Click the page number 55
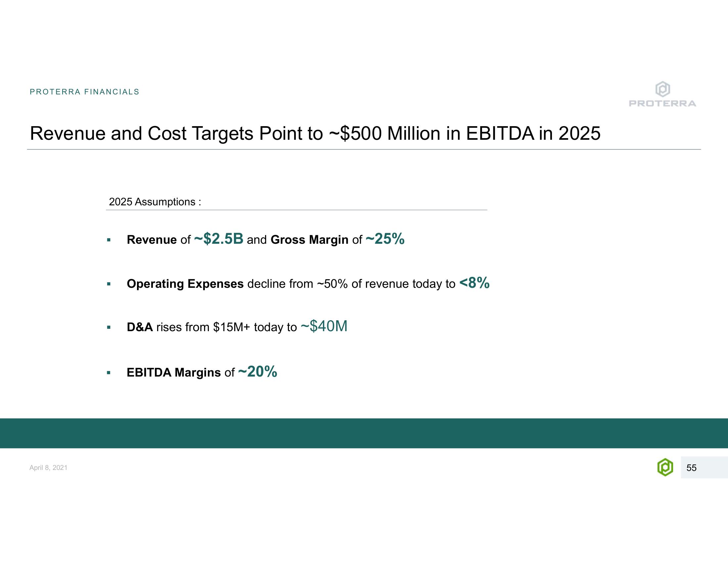The width and height of the screenshot is (728, 563). click(x=691, y=468)
